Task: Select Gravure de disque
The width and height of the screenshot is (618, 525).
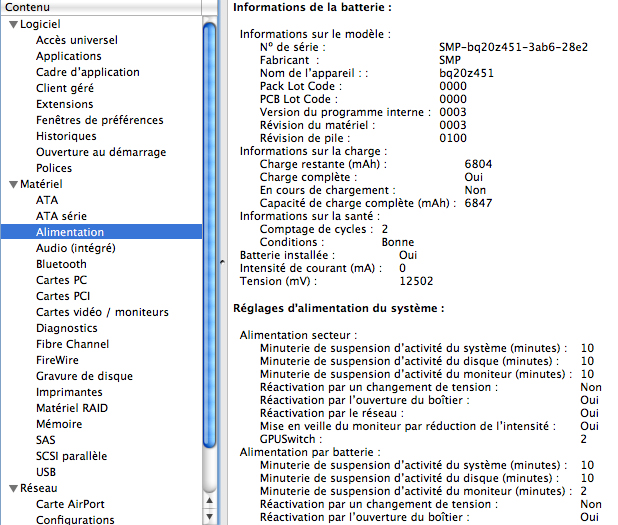Action: [84, 376]
